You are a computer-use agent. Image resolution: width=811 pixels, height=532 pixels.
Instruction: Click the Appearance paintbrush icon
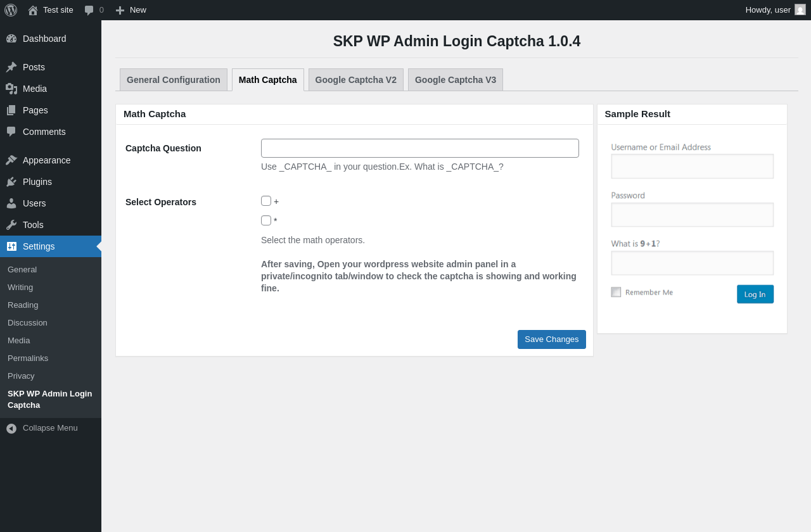(x=11, y=160)
